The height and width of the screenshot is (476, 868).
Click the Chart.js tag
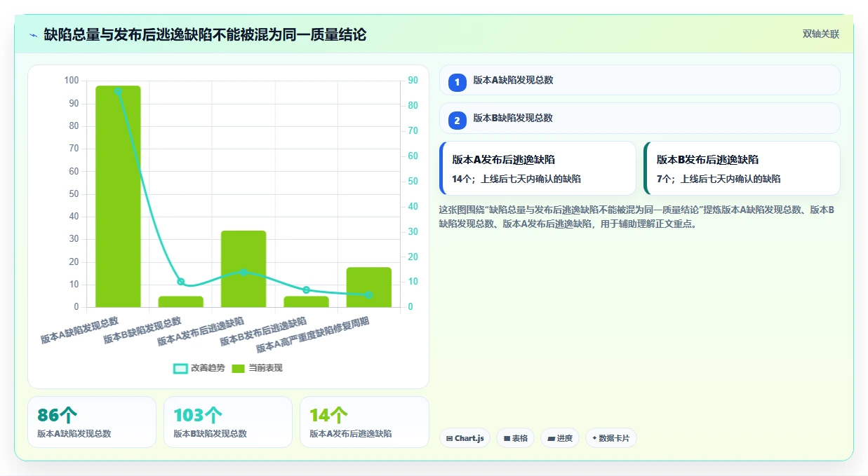[x=465, y=438]
